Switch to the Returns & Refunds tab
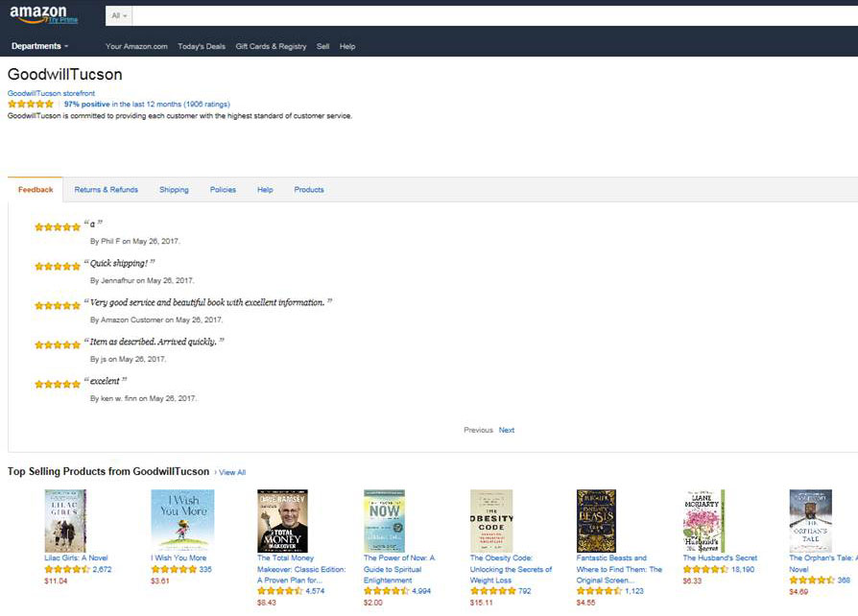 (107, 190)
